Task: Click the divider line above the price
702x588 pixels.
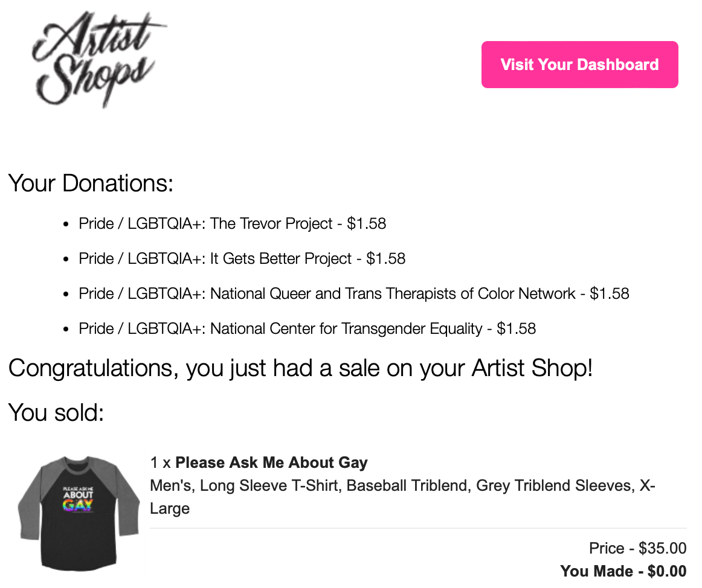Action: coord(418,528)
